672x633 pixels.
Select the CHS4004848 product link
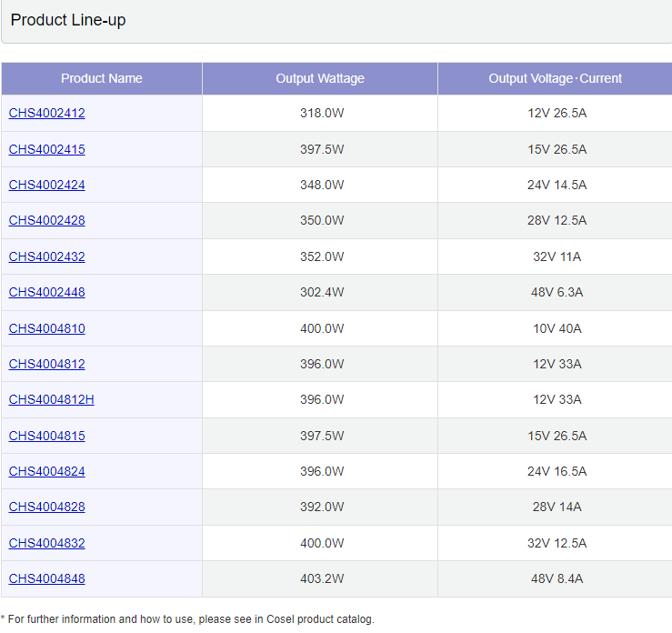(x=46, y=578)
